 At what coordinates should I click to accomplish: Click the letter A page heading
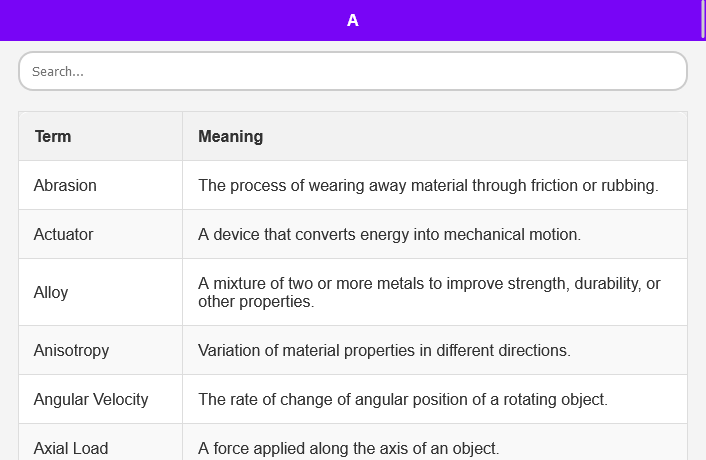coord(352,20)
